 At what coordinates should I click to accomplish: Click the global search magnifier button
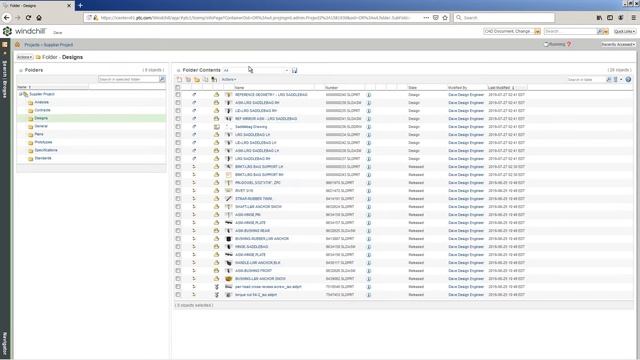(x=600, y=31)
